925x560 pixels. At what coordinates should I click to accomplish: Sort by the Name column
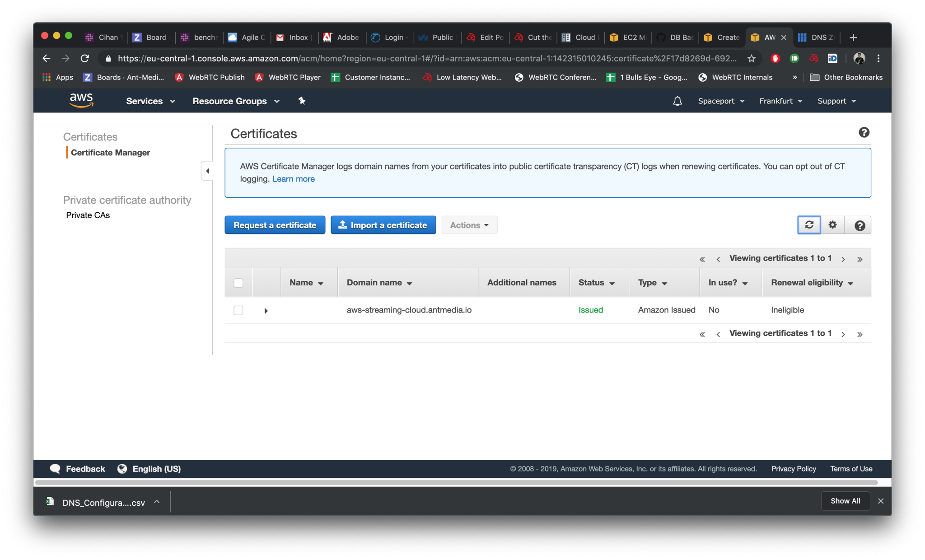coord(307,283)
